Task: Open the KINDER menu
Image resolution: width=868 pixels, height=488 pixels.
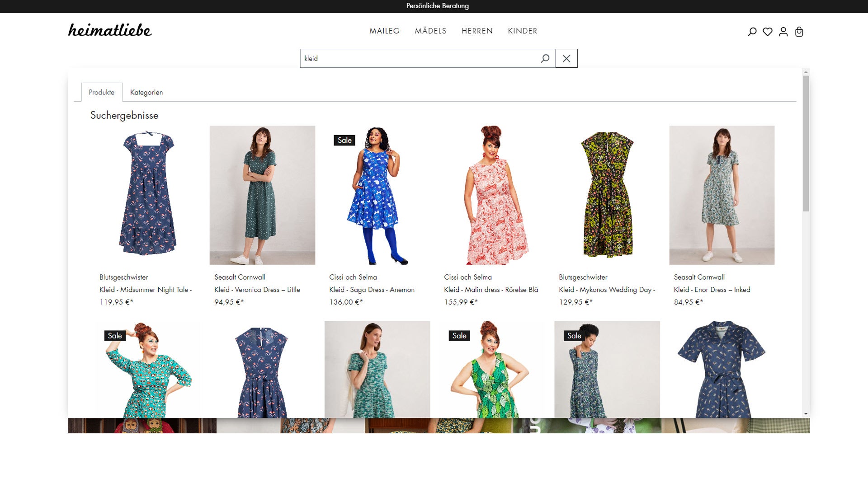Action: pos(523,31)
